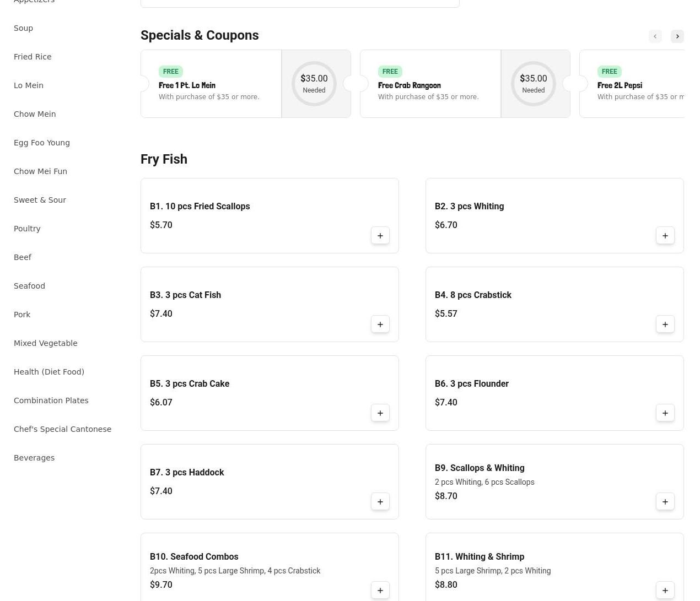Open the Seafood category in sidebar

pos(29,286)
